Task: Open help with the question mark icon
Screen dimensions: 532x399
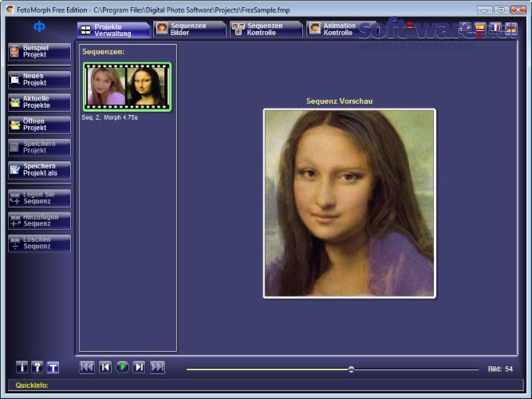Action: click(x=37, y=367)
